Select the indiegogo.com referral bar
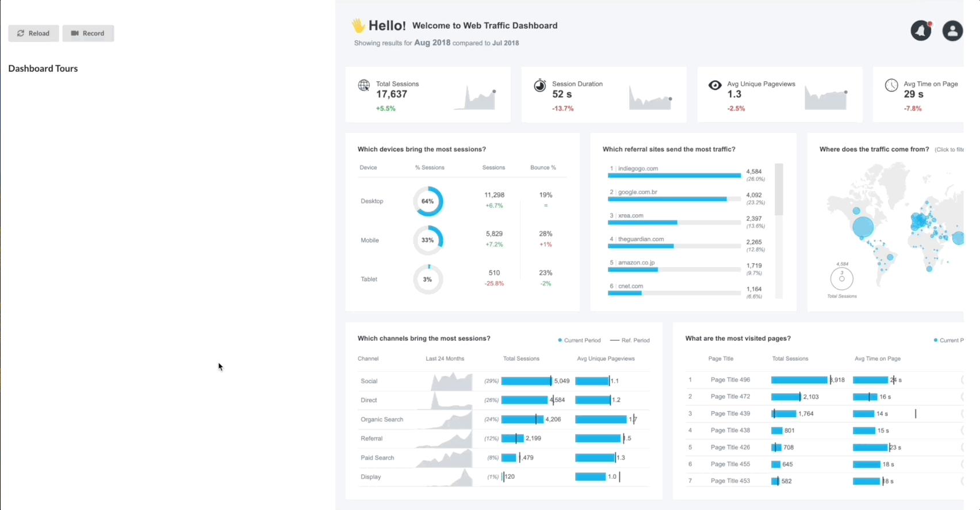Viewport: 980px width, 510px height. pyautogui.click(x=674, y=175)
